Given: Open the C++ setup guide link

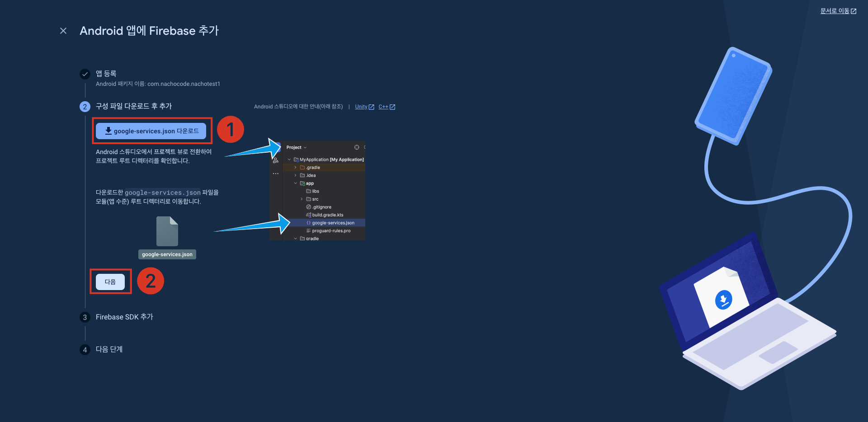Looking at the screenshot, I should point(387,107).
